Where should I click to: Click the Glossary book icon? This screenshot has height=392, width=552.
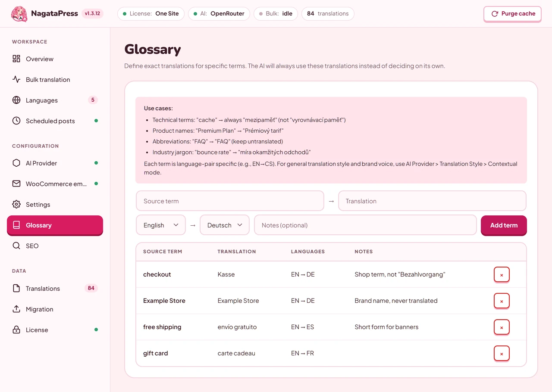[16, 225]
